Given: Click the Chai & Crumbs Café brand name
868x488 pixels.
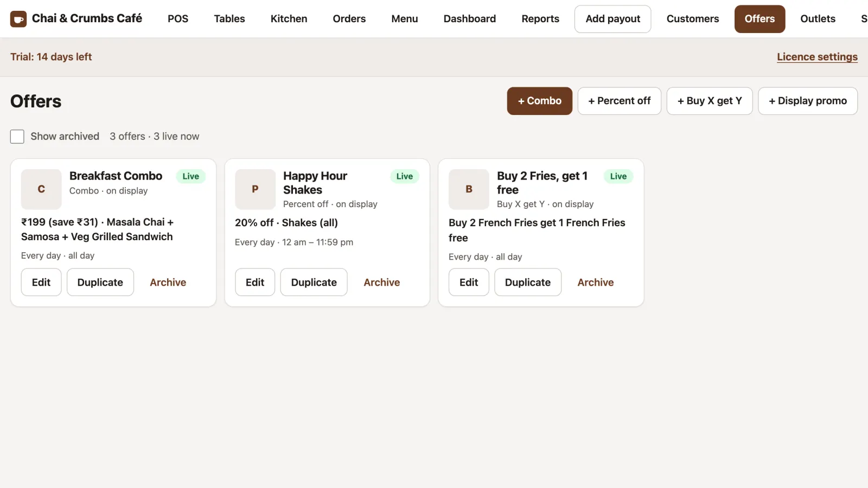Looking at the screenshot, I should point(87,18).
